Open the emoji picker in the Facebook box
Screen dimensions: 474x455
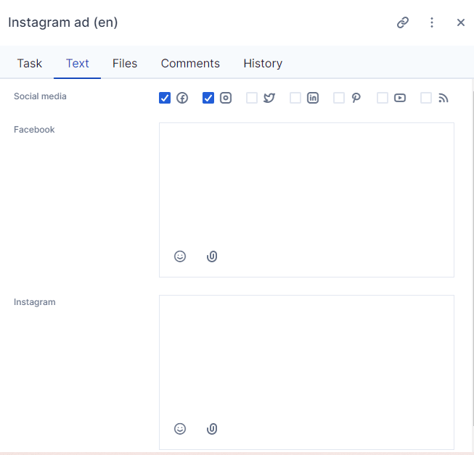click(180, 256)
